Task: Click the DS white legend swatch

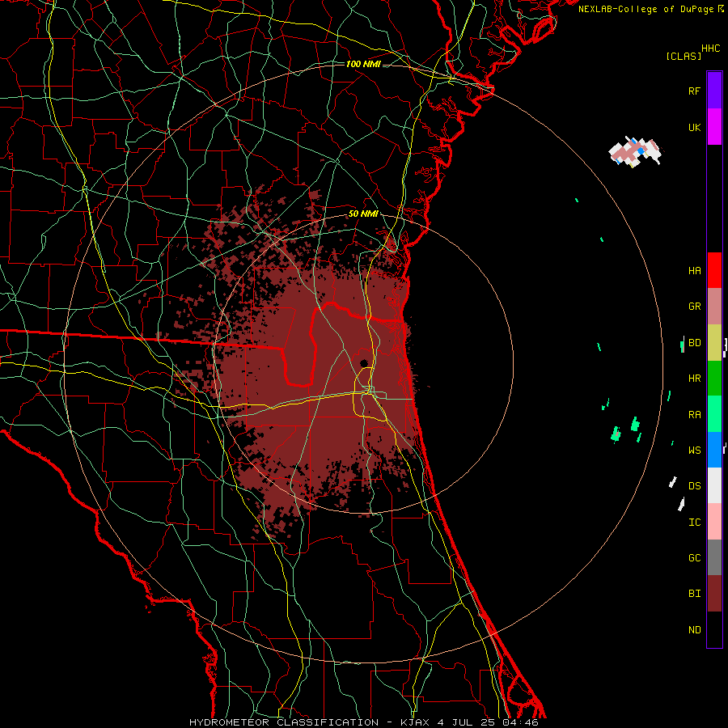Action: [x=714, y=485]
